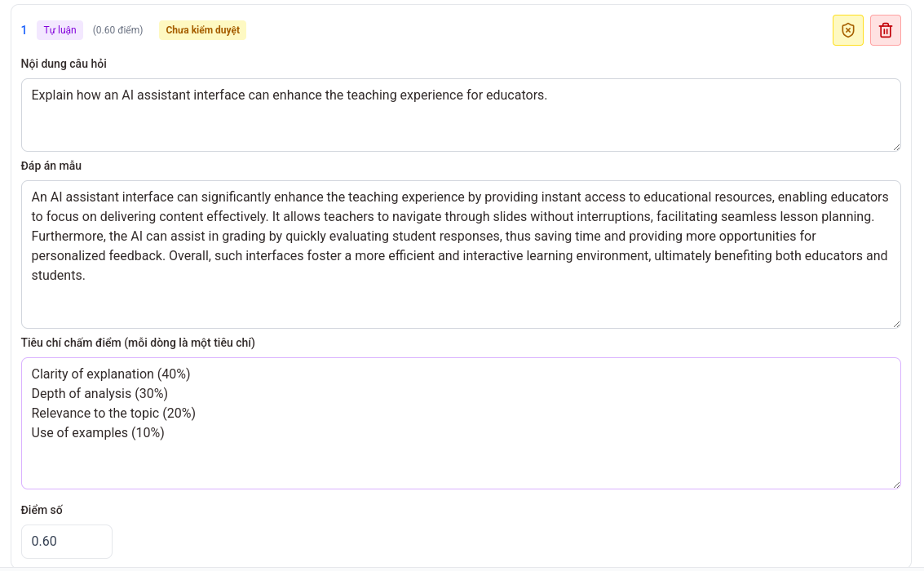
Task: Click the yellow shield moderation icon
Action: (848, 30)
